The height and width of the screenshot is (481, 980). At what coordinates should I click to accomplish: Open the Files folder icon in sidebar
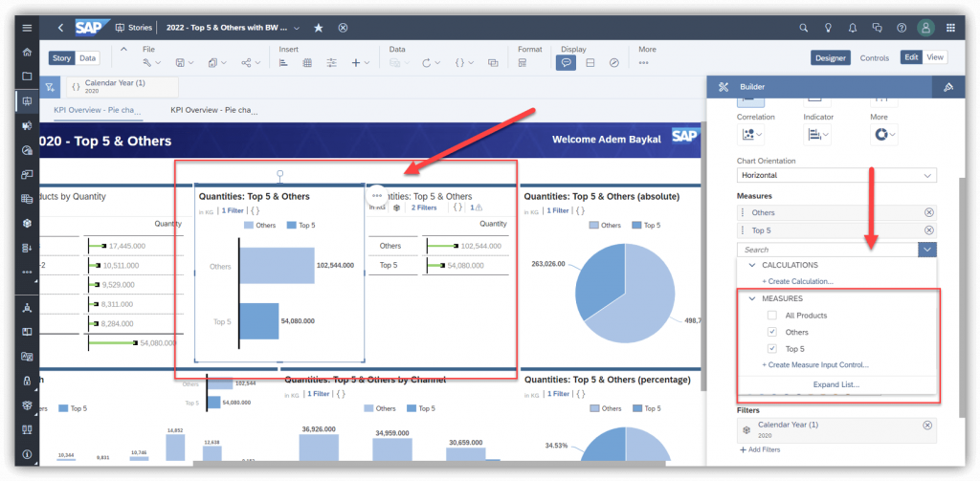(27, 77)
